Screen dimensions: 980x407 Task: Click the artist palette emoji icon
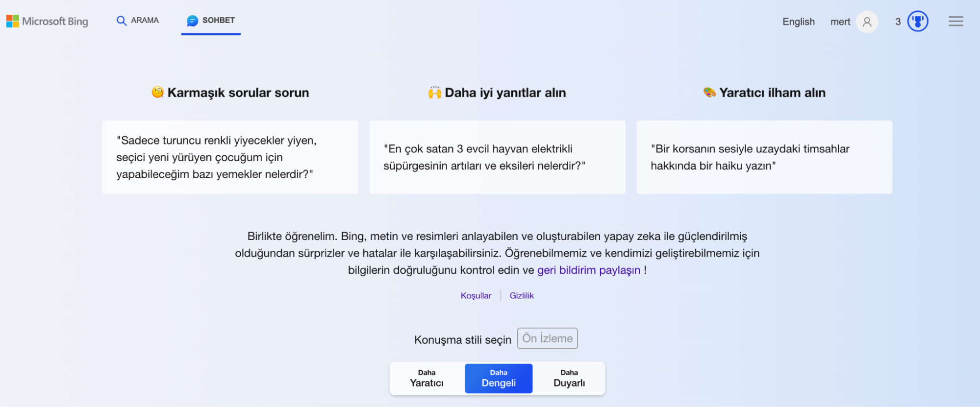(709, 92)
